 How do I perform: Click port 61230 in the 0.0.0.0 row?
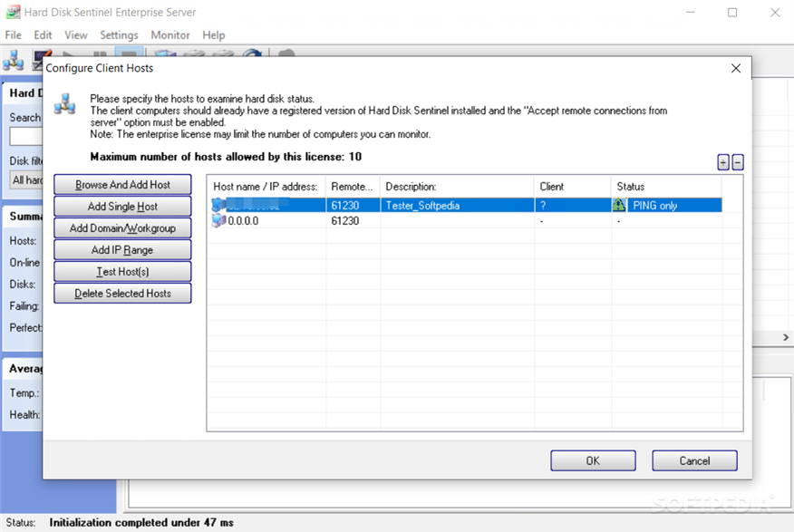(x=344, y=221)
